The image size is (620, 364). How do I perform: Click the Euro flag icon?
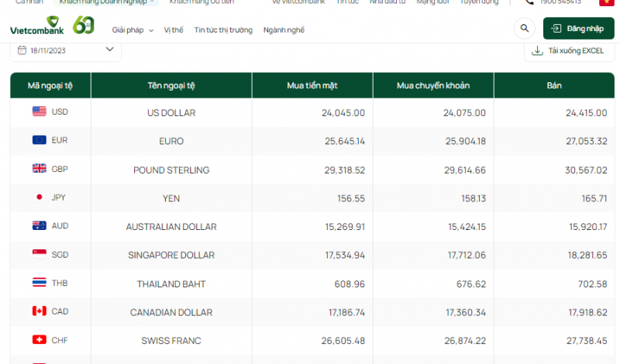tap(40, 140)
